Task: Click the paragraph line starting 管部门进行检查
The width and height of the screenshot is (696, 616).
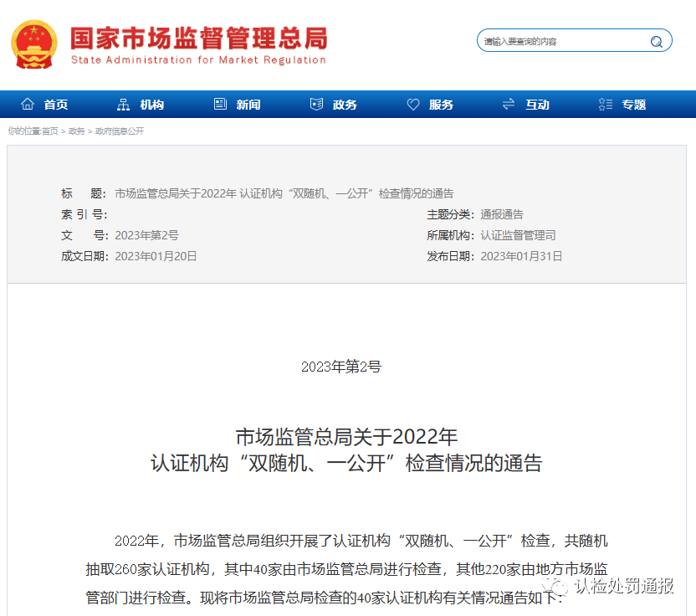Action: pos(325,598)
